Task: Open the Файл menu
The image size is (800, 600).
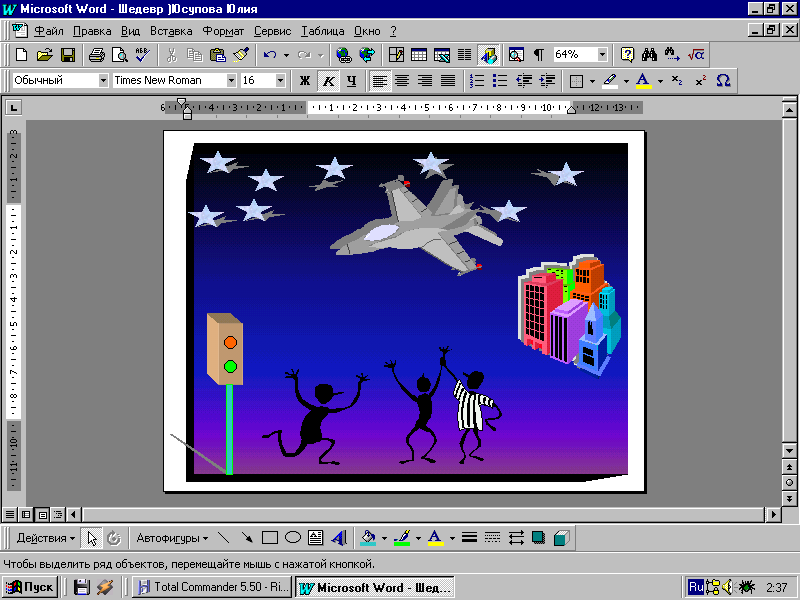Action: click(x=48, y=31)
